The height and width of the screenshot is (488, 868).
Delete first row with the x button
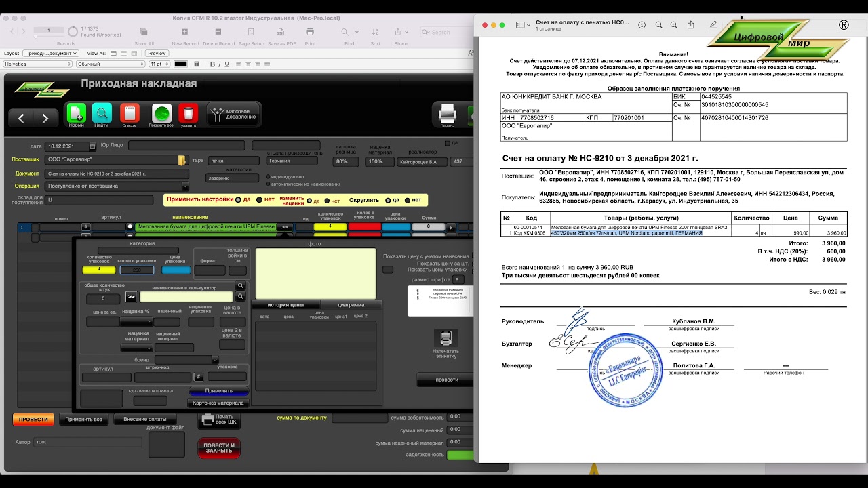(450, 227)
